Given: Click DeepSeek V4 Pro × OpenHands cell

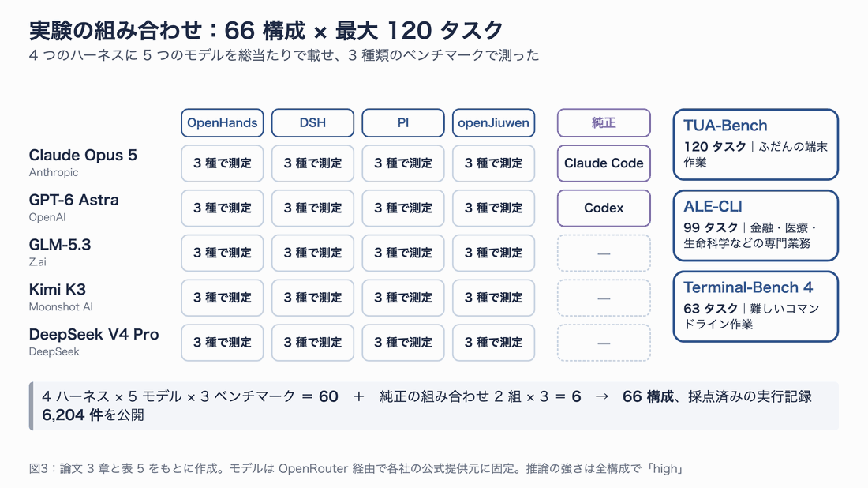Looking at the screenshot, I should coord(222,343).
